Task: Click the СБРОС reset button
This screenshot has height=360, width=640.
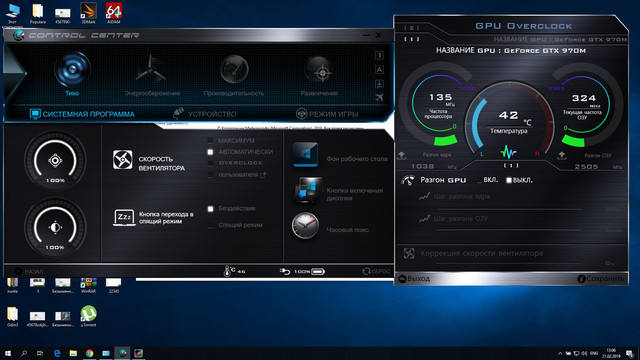Action: (376, 271)
